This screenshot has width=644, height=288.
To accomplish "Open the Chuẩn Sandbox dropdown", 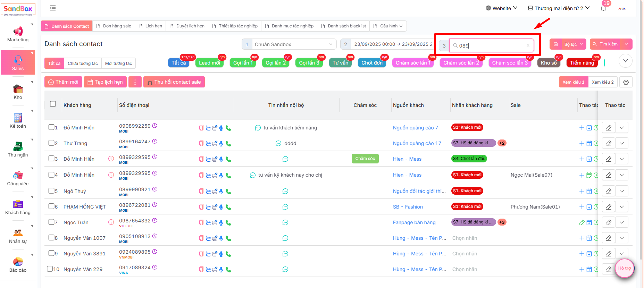I will tap(293, 44).
